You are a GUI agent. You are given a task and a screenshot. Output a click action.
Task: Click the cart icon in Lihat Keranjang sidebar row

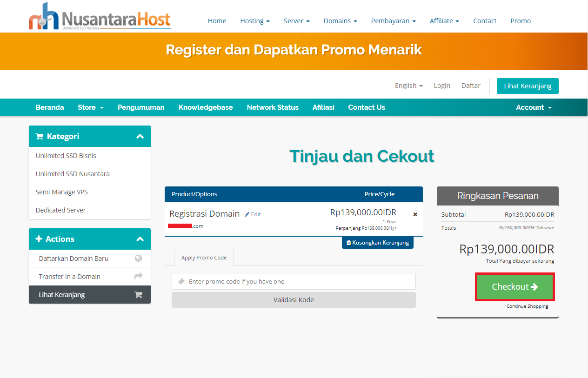138,295
